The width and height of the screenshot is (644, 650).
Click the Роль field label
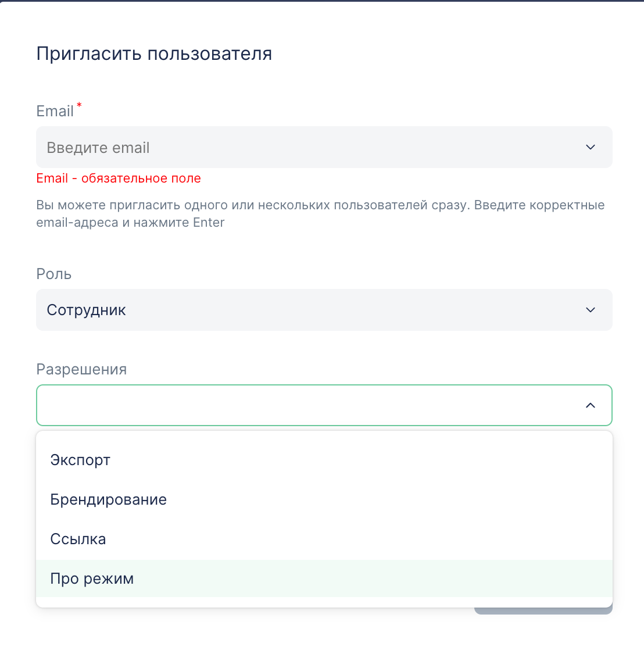(x=54, y=274)
